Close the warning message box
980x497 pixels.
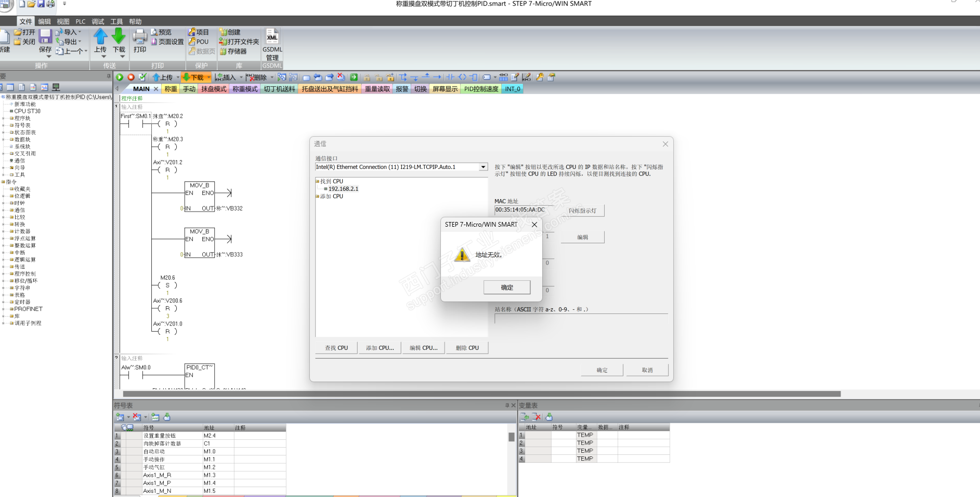click(x=534, y=225)
